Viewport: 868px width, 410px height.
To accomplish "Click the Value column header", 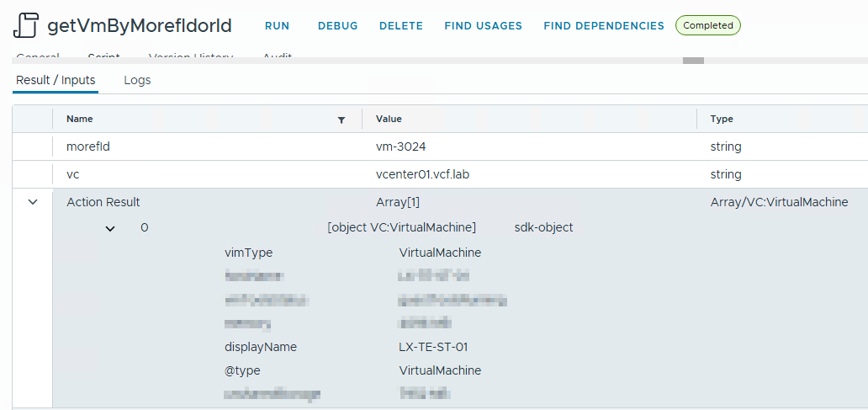I will click(x=389, y=119).
